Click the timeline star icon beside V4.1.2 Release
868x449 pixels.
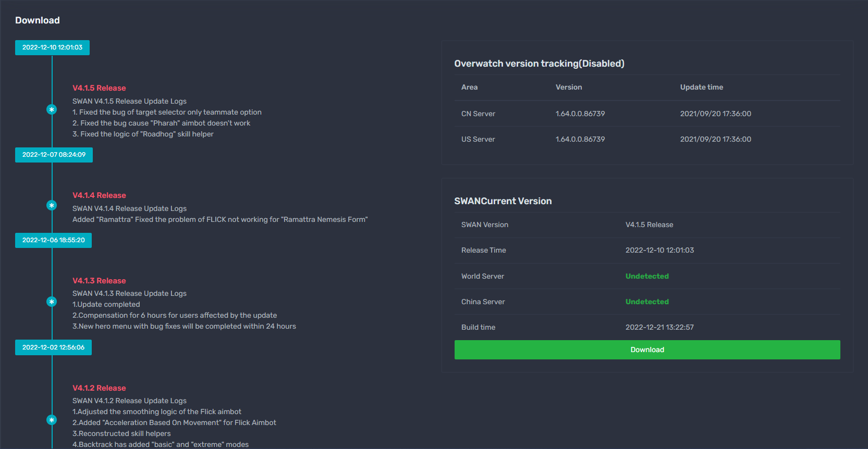tap(52, 420)
